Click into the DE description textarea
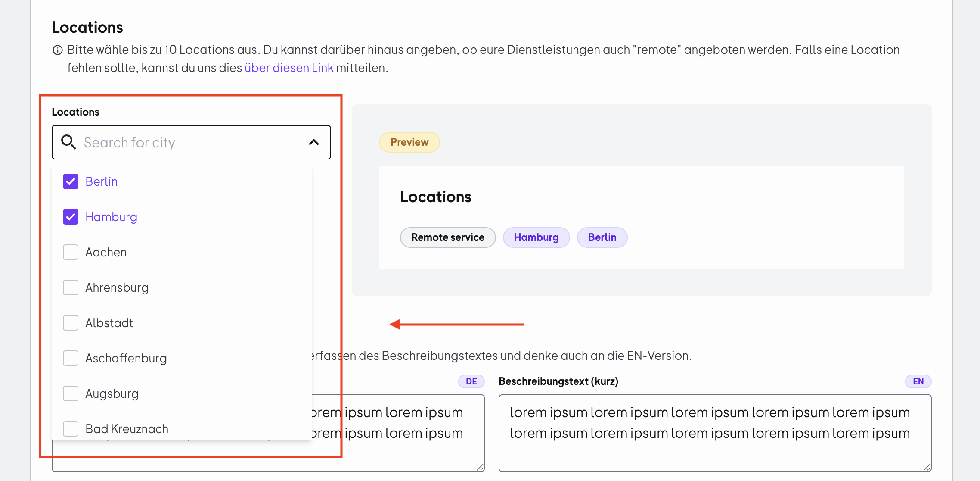Image resolution: width=980 pixels, height=481 pixels. 398,433
